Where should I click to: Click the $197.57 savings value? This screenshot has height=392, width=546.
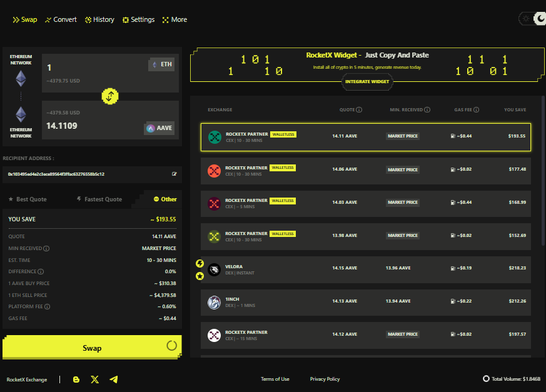point(517,334)
